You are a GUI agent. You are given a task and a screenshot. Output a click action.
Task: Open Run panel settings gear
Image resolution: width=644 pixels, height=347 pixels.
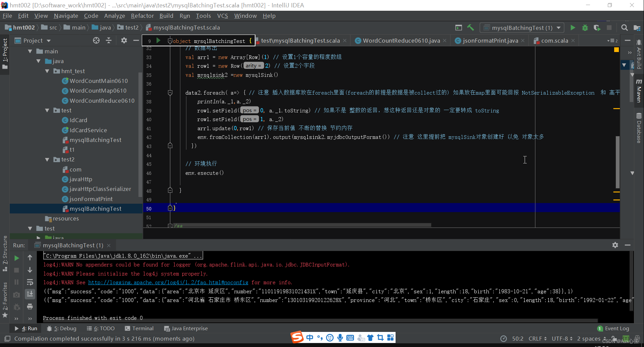coord(615,245)
